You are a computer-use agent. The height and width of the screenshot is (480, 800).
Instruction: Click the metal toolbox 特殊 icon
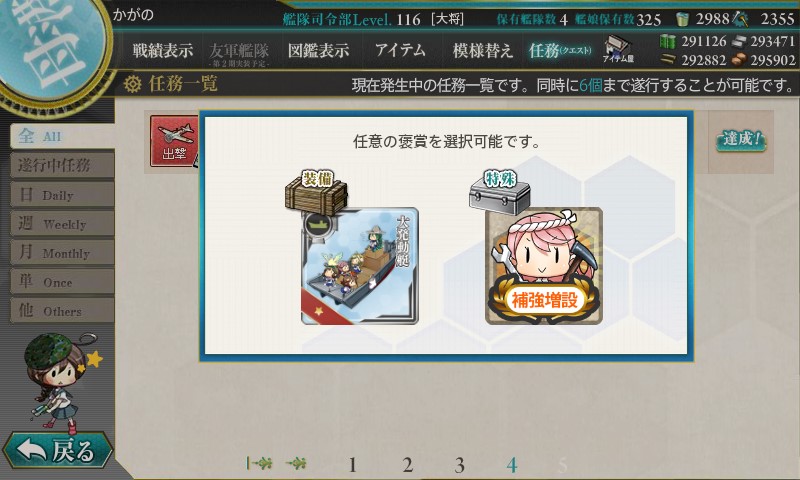pyautogui.click(x=500, y=193)
